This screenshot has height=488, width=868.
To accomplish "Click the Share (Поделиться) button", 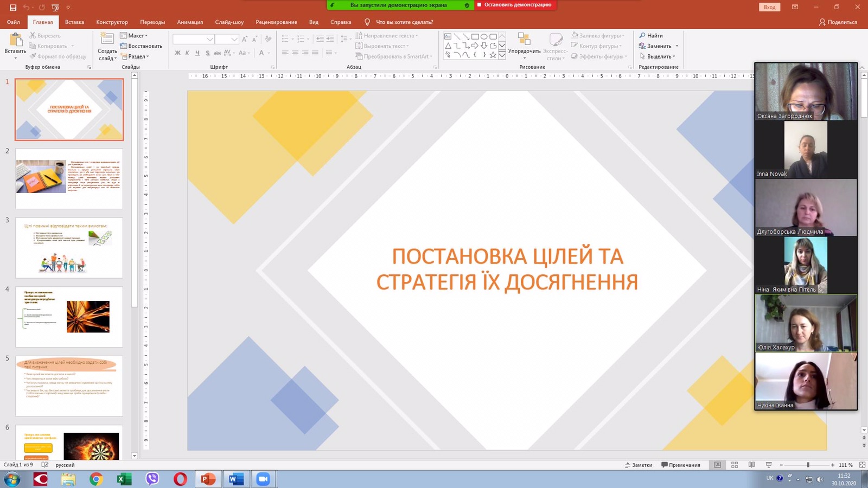I will (838, 22).
